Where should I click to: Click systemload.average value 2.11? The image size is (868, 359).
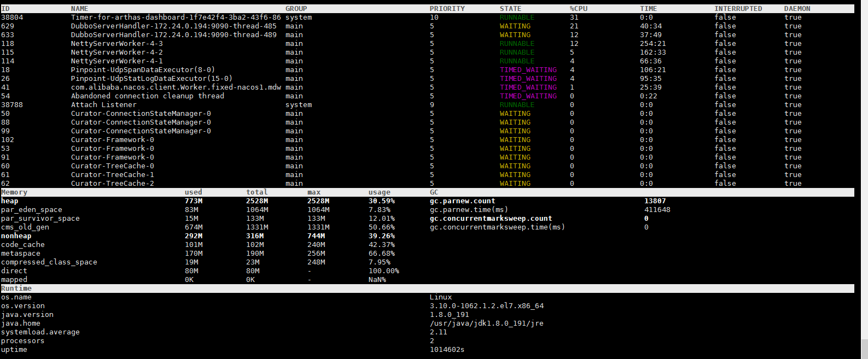coord(438,332)
